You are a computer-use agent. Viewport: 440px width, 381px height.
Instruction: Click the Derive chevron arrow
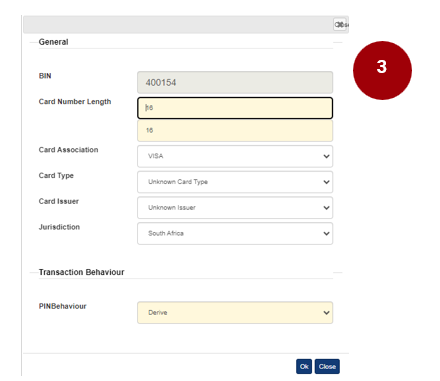pos(326,313)
